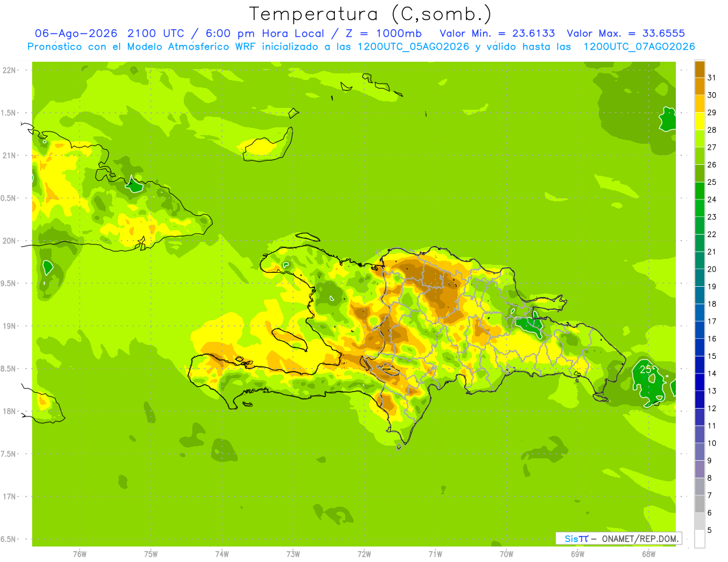Click the valid-until time '1200UTC_07AGO2026'
Viewport: 728px width, 562px height.
639,47
